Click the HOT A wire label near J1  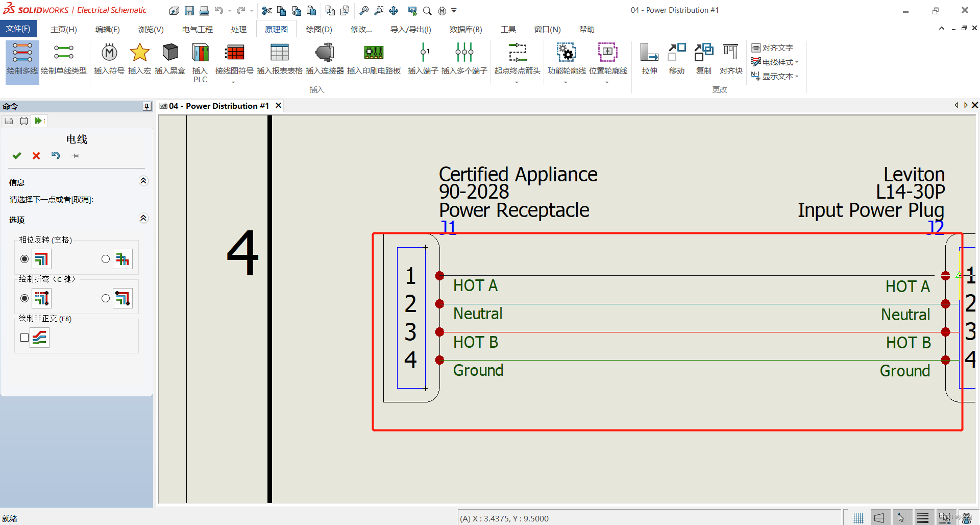tap(476, 285)
